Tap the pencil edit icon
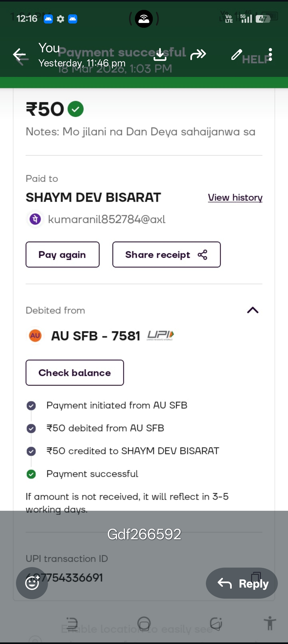This screenshot has height=644, width=288. pyautogui.click(x=237, y=54)
